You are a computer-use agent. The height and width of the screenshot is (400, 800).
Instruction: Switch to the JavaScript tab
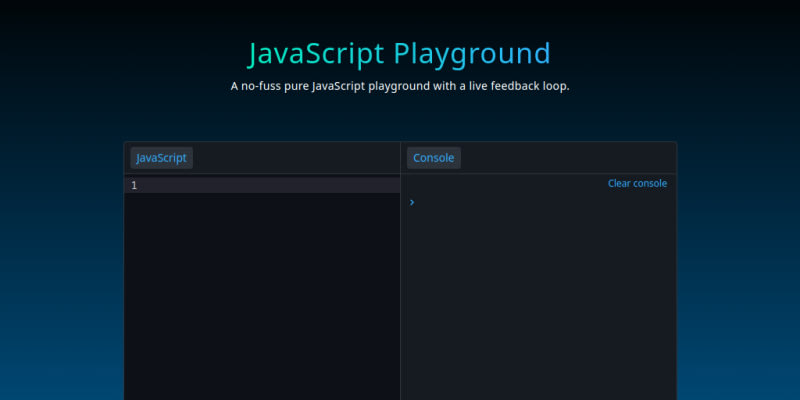click(161, 158)
